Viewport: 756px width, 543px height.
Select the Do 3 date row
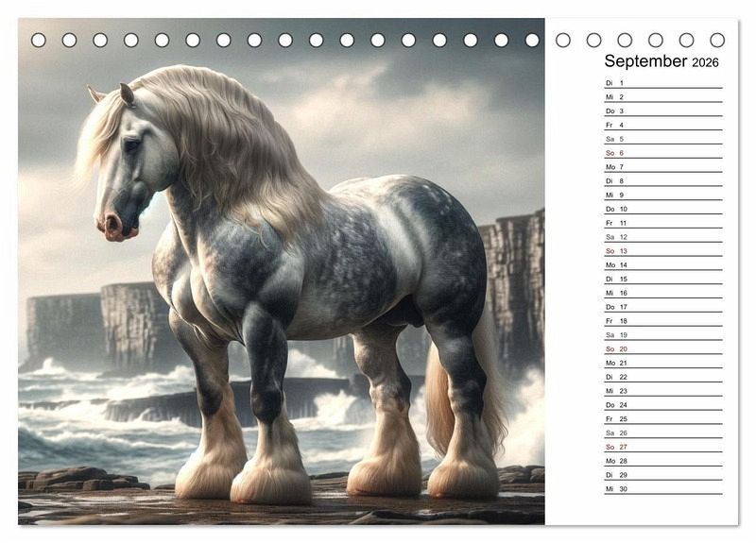tap(662, 111)
